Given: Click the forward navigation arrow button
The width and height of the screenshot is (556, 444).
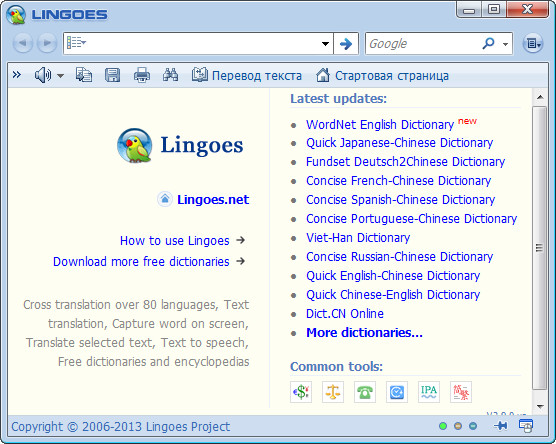Looking at the screenshot, I should pyautogui.click(x=47, y=43).
